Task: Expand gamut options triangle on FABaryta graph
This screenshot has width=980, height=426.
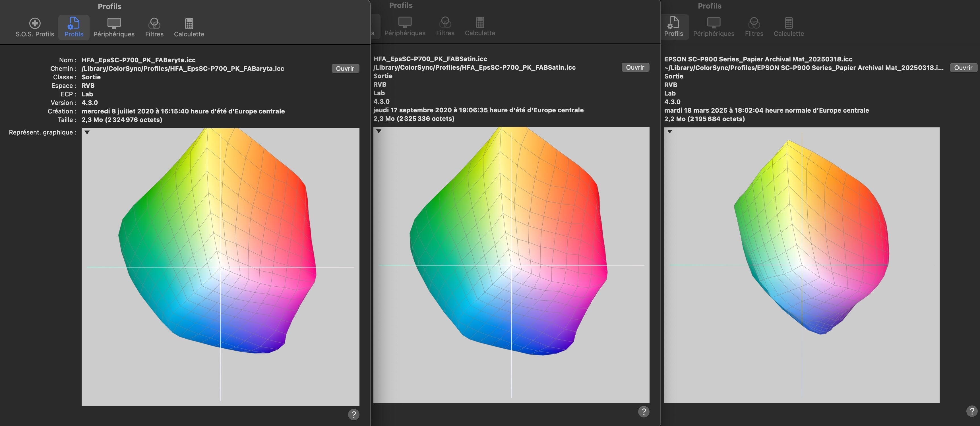Action: (x=87, y=132)
